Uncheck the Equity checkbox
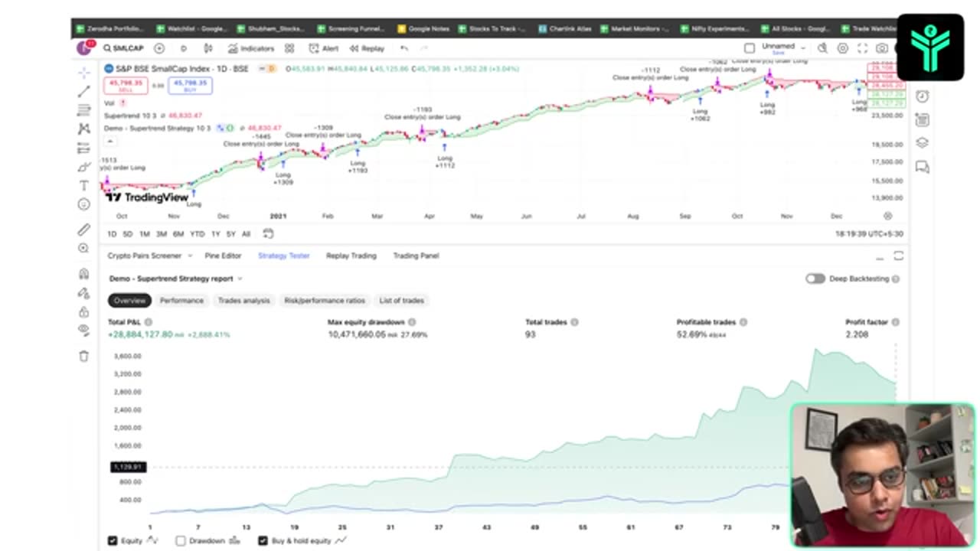Viewport: 980px width, 551px height. (x=113, y=540)
